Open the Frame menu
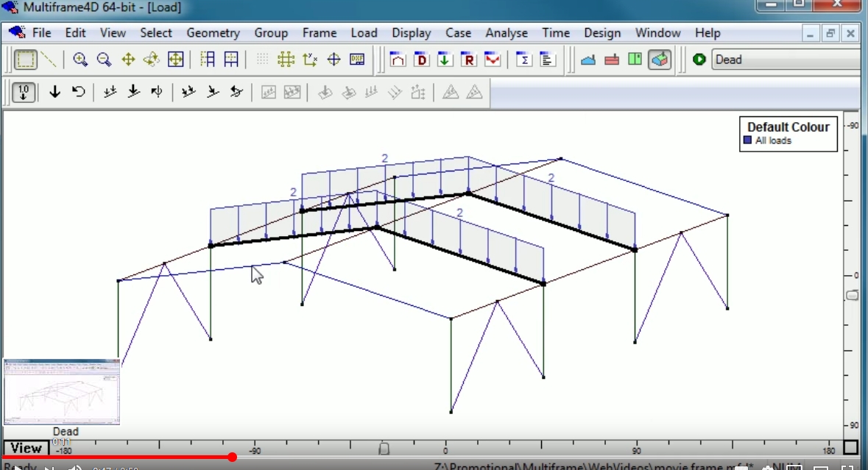The image size is (868, 470). coord(320,33)
